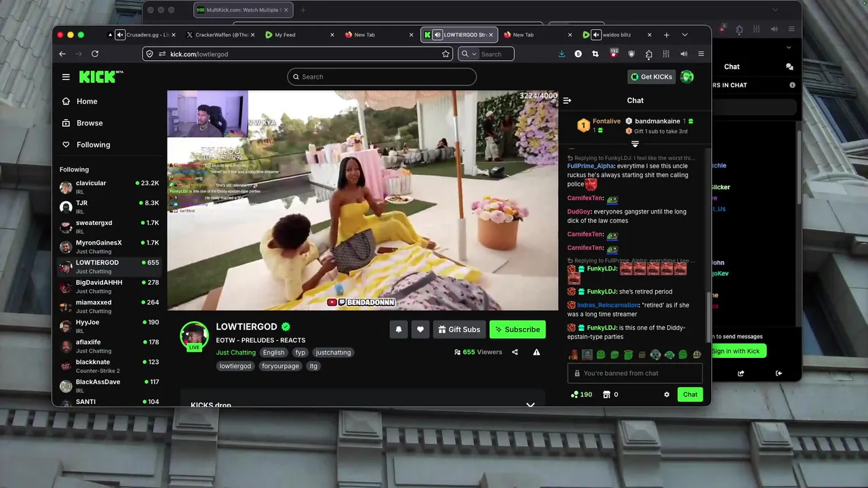Click the logout arrow icon in MultiKick window
Screen dimensions: 868x488
778,373
